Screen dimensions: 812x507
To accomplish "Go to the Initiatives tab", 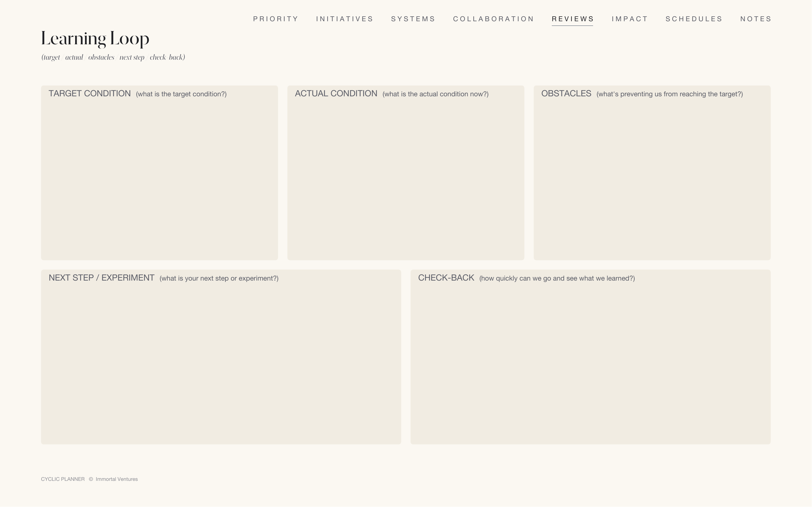I will [345, 19].
